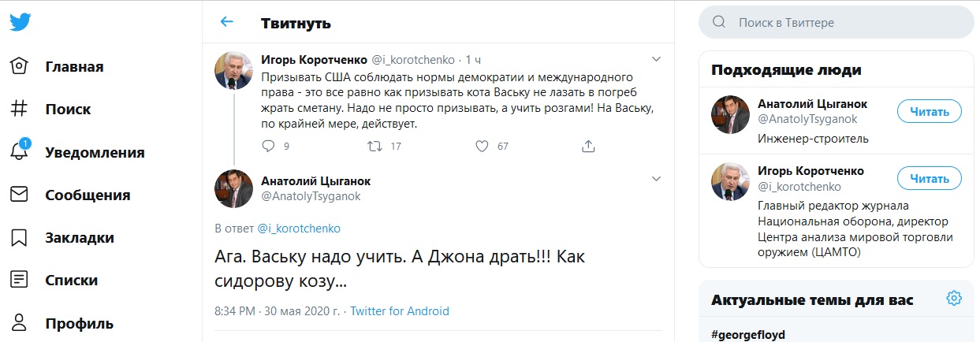Focus the Поиск в Твиттере search field
The image size is (980, 342).
click(x=844, y=22)
